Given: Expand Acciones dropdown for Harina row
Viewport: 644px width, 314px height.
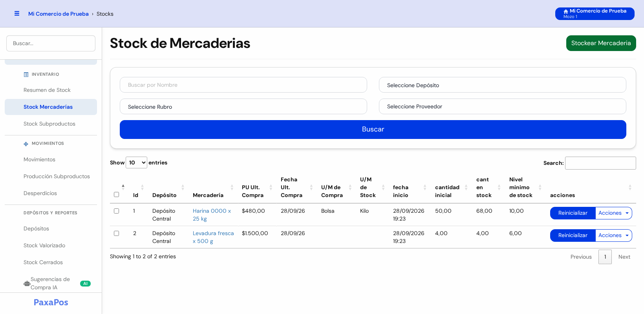Looking at the screenshot, I should click(x=614, y=213).
